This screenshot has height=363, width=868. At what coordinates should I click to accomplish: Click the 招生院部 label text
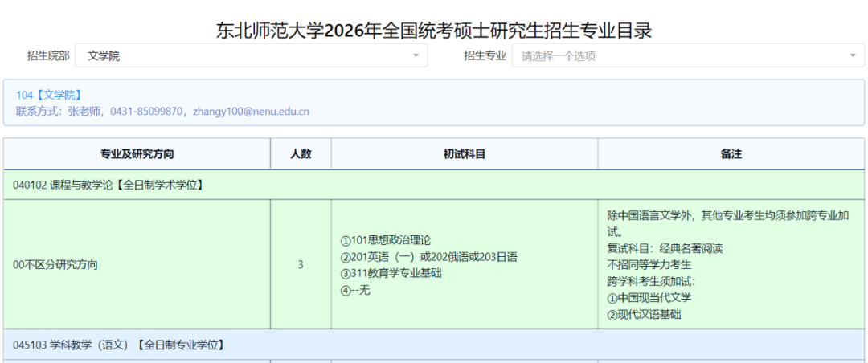click(49, 56)
